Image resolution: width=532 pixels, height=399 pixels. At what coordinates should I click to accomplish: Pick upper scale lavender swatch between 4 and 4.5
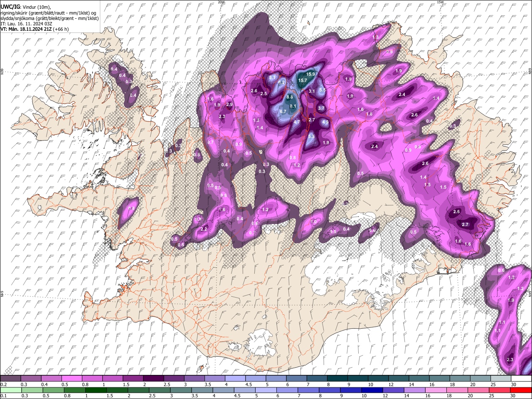pyautogui.click(x=235, y=378)
